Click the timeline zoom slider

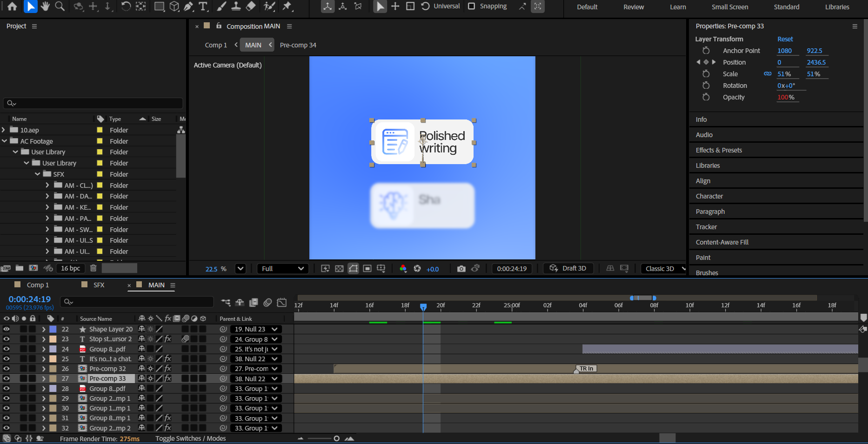click(x=336, y=438)
